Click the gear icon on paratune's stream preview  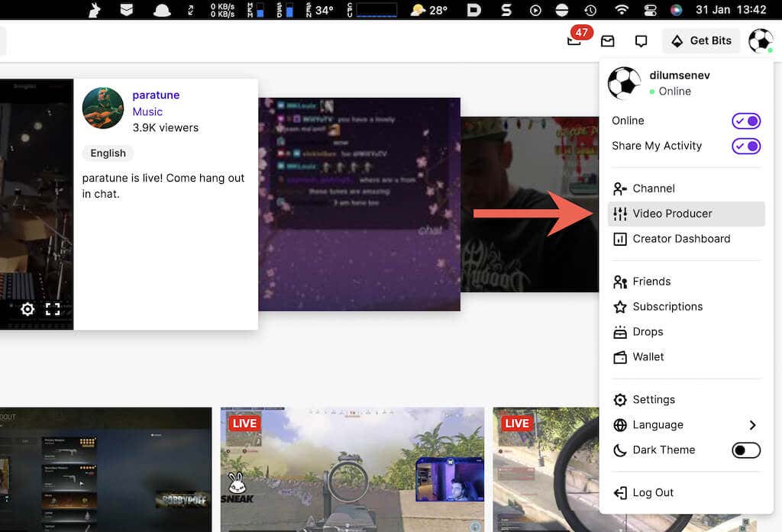click(x=27, y=309)
